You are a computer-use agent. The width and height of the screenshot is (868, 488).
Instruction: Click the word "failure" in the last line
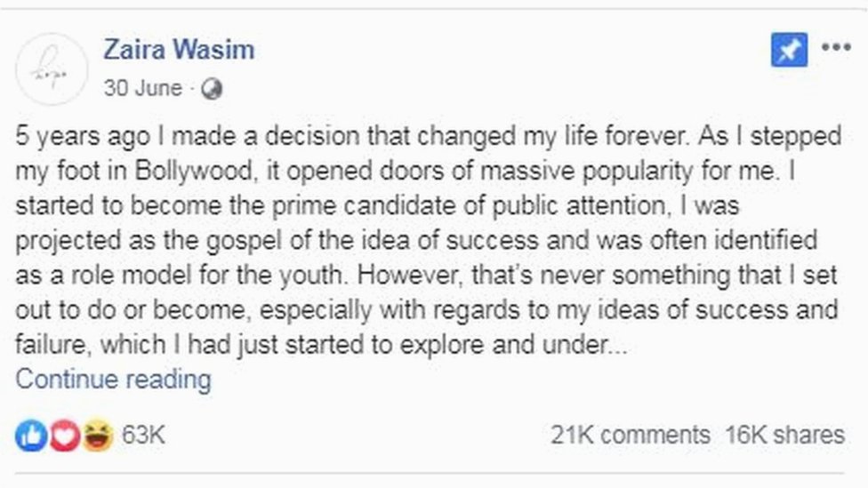(50, 345)
